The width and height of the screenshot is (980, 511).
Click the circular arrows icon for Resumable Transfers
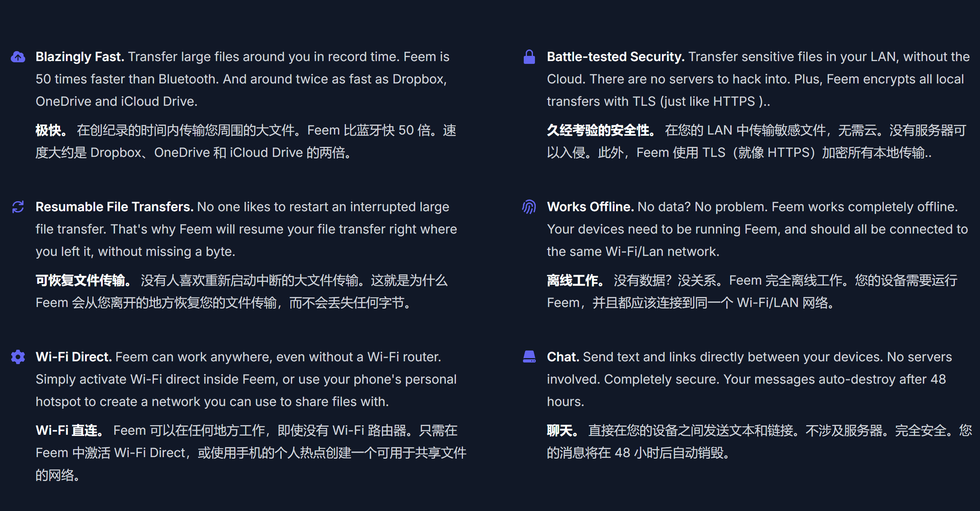[x=18, y=207]
